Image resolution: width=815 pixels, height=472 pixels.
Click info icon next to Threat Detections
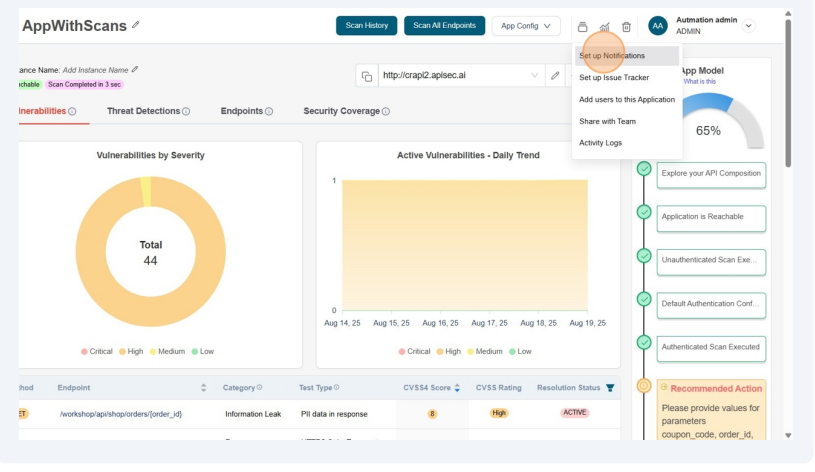(x=186, y=111)
